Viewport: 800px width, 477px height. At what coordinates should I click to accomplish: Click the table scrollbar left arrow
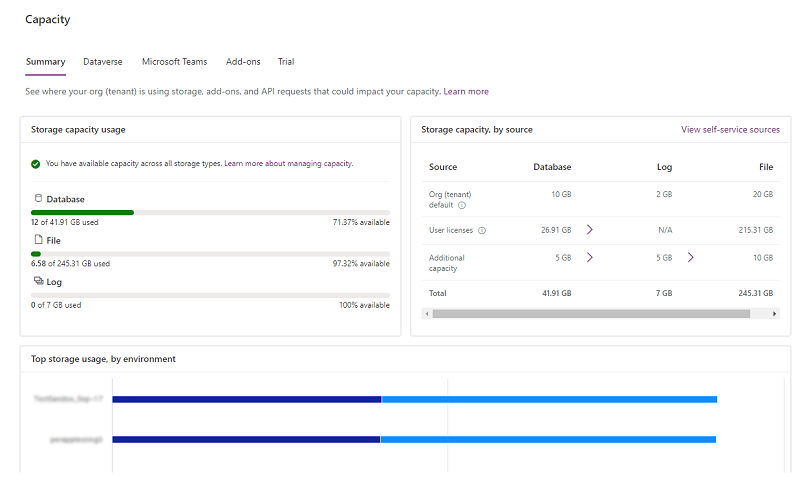427,313
